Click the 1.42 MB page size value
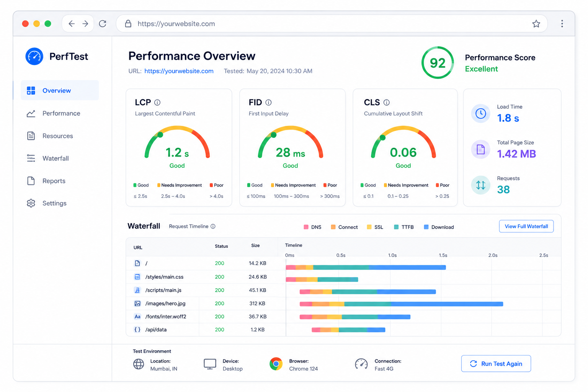588x392 pixels. pyautogui.click(x=516, y=154)
